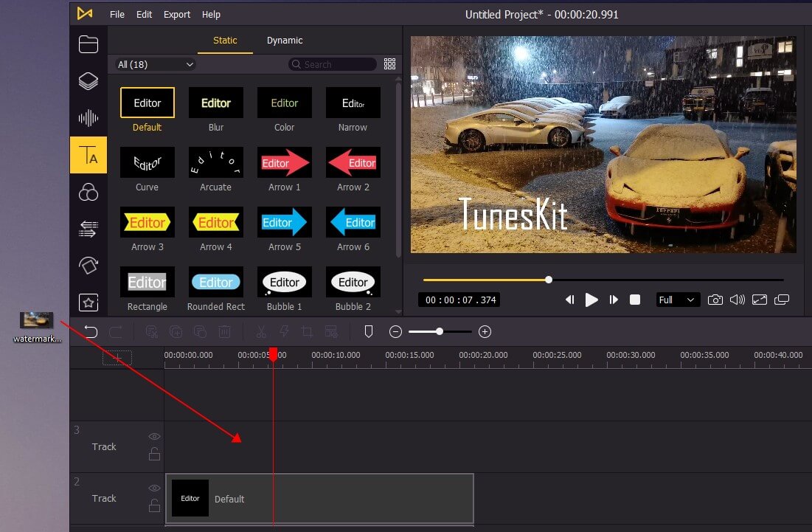
Task: Zoom in timeline with plus icon
Action: click(485, 331)
